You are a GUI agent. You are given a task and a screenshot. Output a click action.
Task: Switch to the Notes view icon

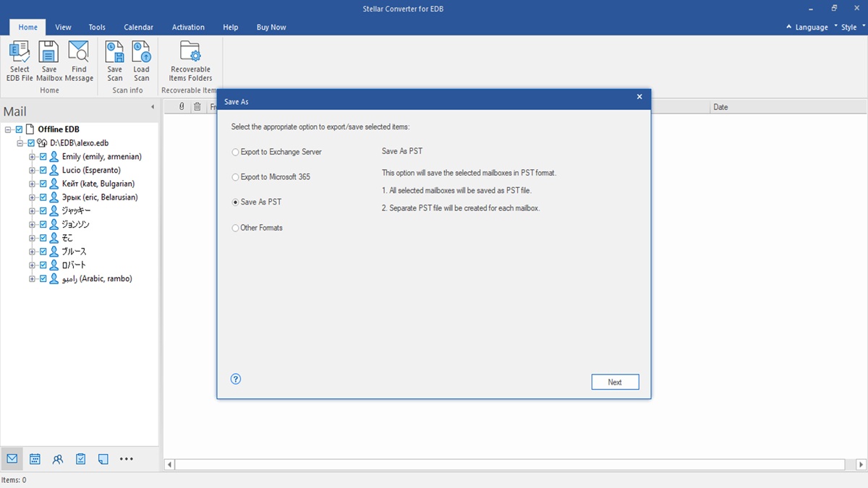click(x=103, y=458)
